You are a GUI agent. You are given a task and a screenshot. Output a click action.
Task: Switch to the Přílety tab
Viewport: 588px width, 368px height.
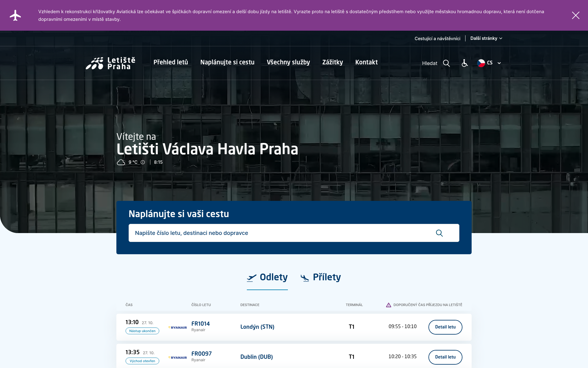(x=321, y=278)
